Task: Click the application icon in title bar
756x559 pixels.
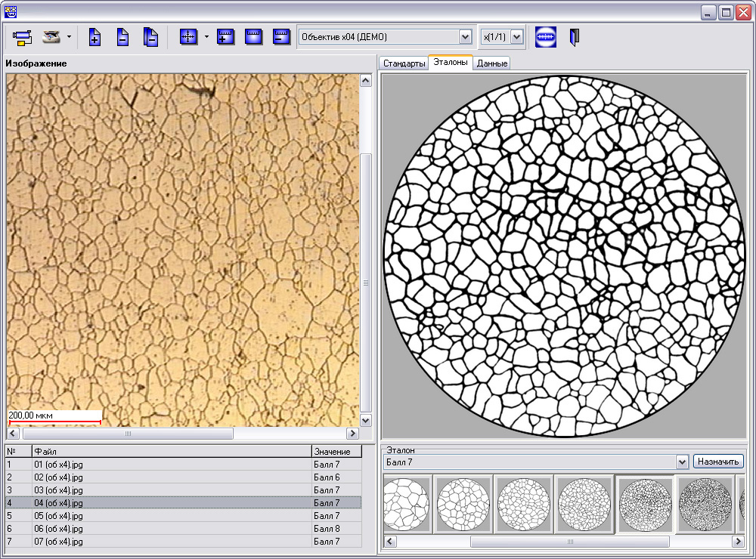Action: [10, 12]
